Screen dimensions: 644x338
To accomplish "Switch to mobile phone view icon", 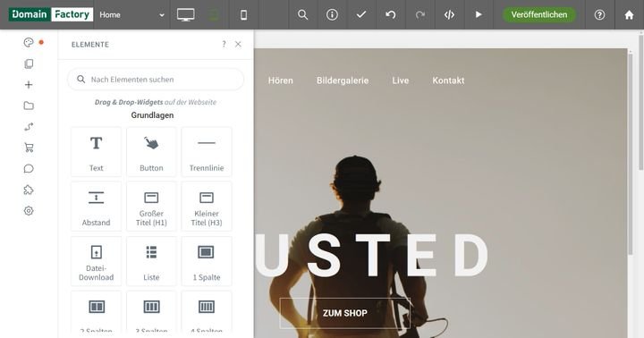I will (243, 15).
